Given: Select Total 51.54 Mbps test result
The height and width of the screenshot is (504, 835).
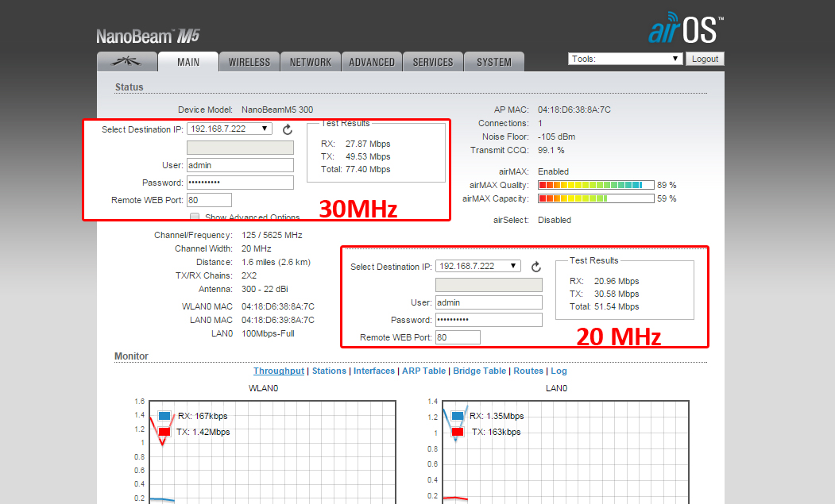Looking at the screenshot, I should tap(605, 306).
